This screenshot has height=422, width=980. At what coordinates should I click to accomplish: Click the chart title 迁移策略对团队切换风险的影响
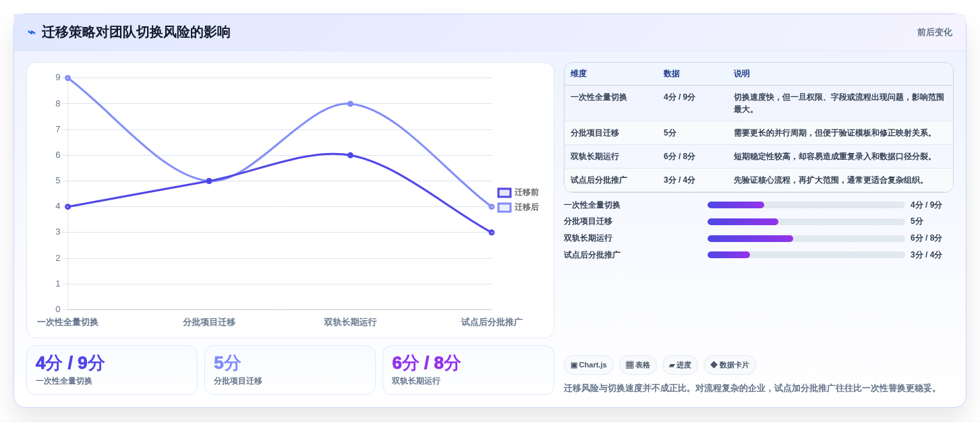pyautogui.click(x=136, y=32)
